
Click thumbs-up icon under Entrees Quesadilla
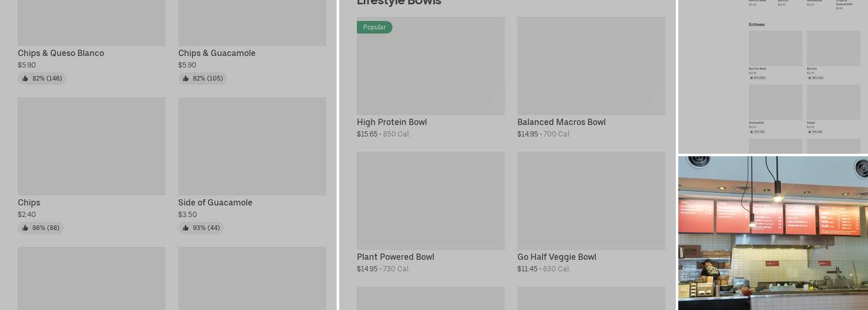click(751, 132)
